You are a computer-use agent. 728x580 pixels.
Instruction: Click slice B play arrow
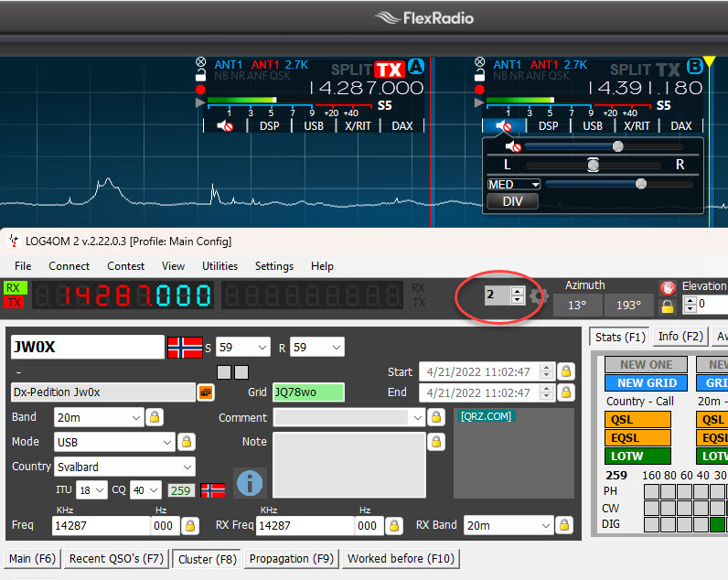479,102
